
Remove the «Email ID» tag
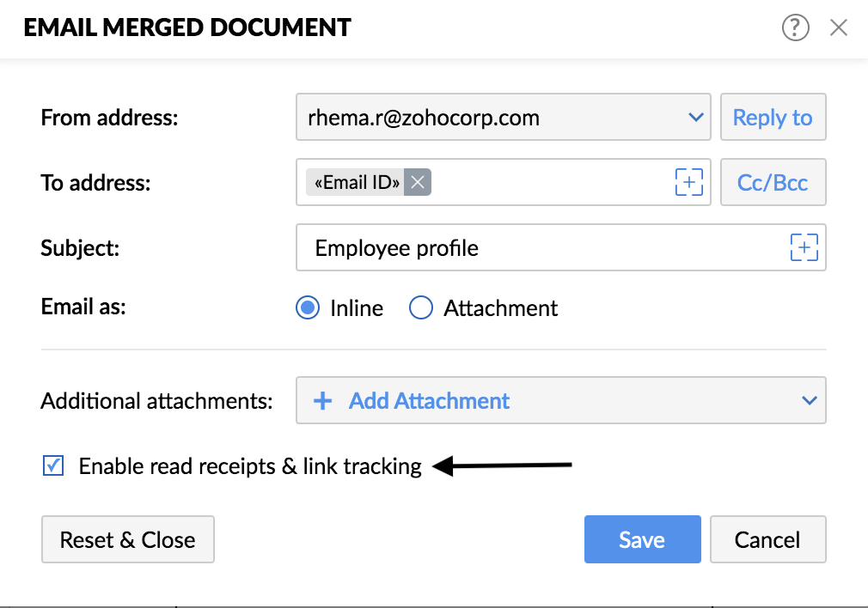tap(418, 182)
